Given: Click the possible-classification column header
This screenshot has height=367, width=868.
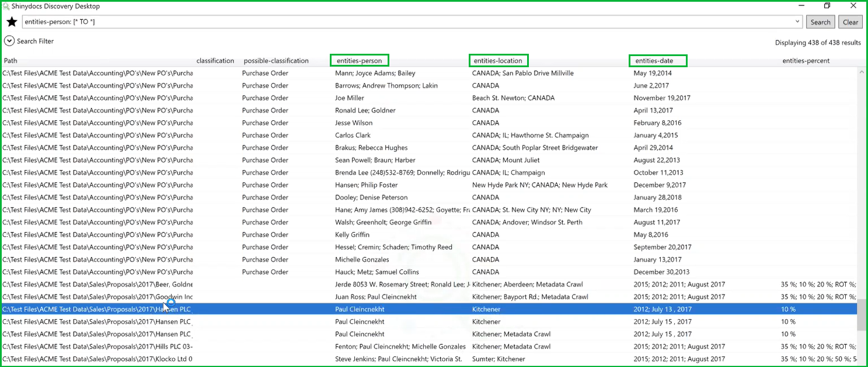Looking at the screenshot, I should click(276, 61).
